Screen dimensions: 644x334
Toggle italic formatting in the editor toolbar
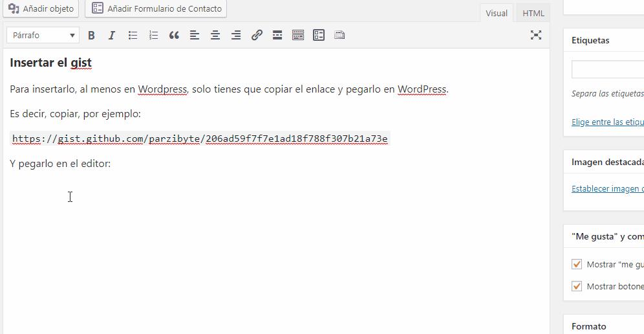point(112,36)
